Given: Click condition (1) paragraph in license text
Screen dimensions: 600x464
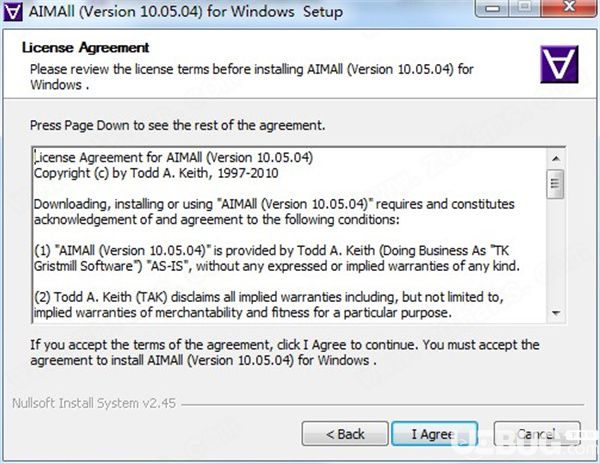Looking at the screenshot, I should pos(277,258).
